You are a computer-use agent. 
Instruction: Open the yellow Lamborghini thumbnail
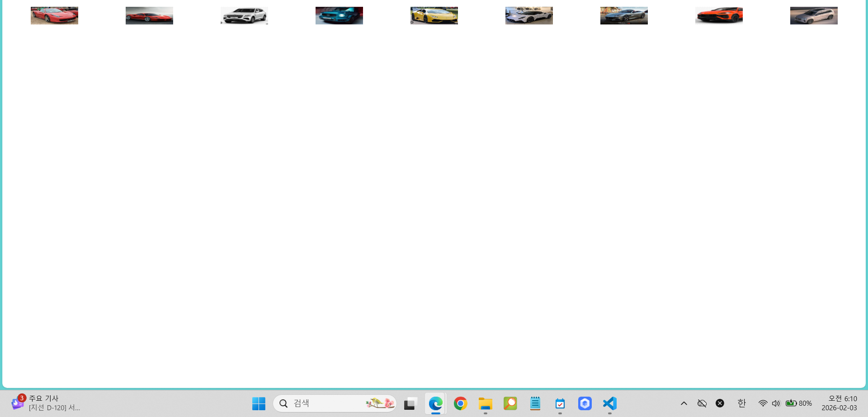434,16
